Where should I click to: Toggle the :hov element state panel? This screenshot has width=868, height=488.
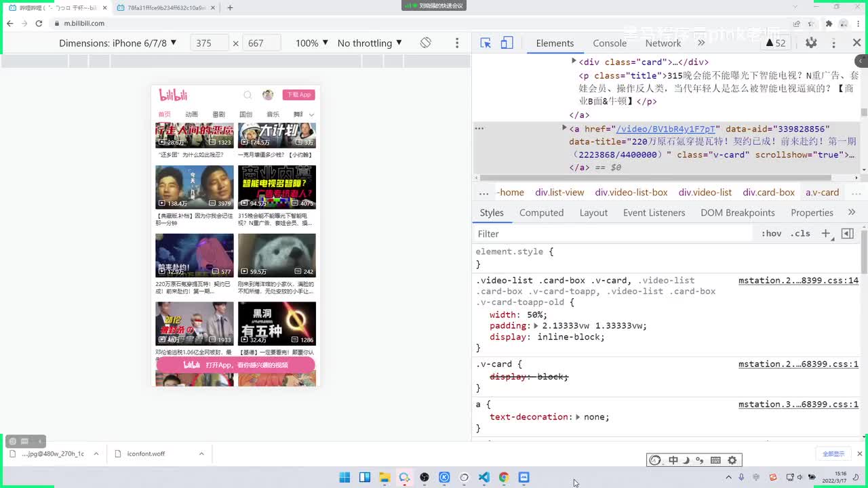[x=771, y=233]
